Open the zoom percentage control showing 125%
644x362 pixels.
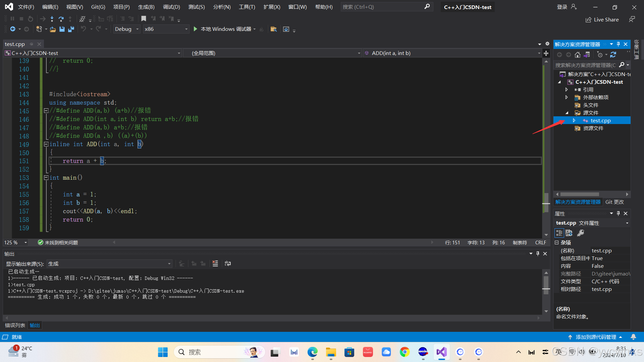point(15,242)
